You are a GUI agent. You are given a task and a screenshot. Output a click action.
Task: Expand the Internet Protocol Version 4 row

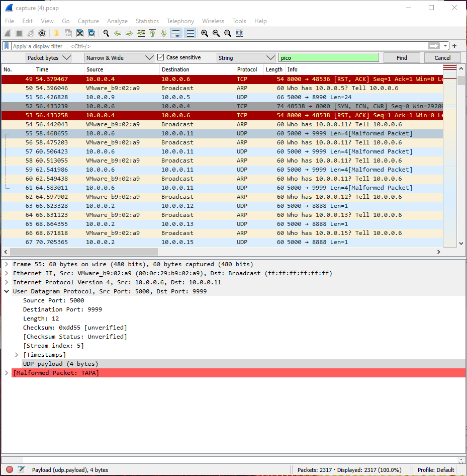(7, 282)
